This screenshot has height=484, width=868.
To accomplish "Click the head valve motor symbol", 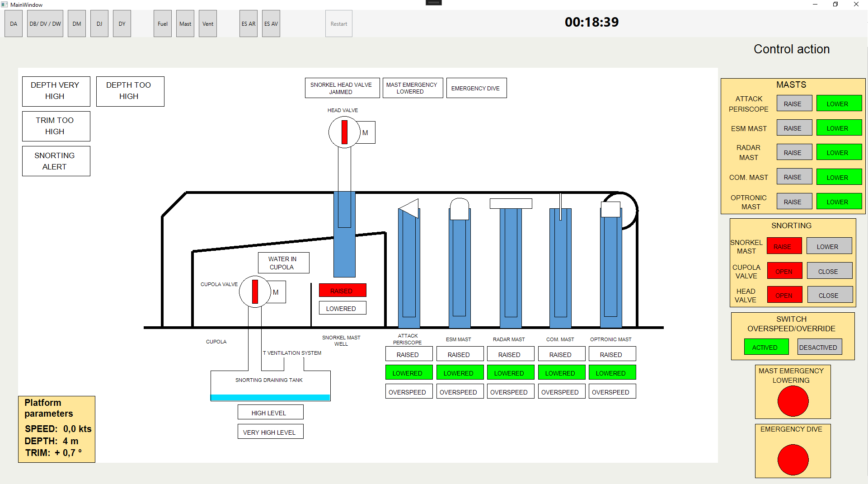I will point(366,132).
